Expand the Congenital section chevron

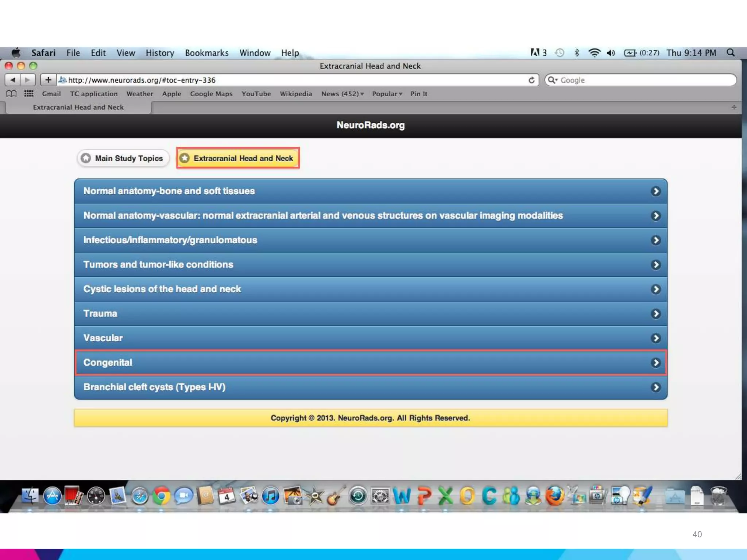tap(655, 363)
